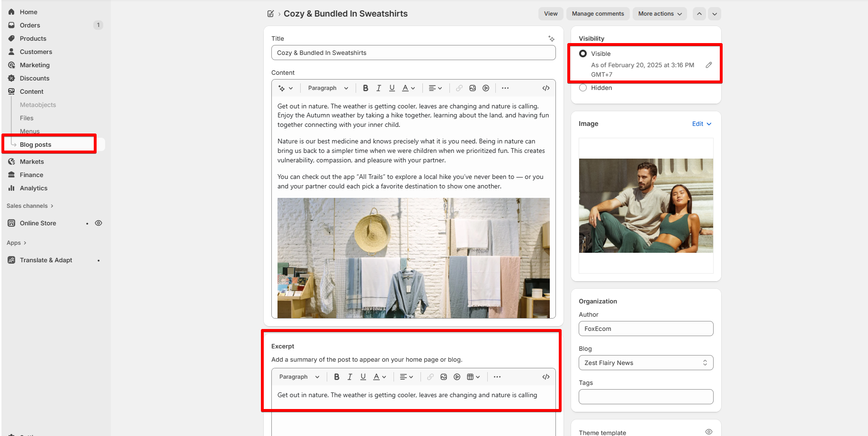The width and height of the screenshot is (868, 436).
Task: Toggle italic in Excerpt editor
Action: [x=350, y=377]
